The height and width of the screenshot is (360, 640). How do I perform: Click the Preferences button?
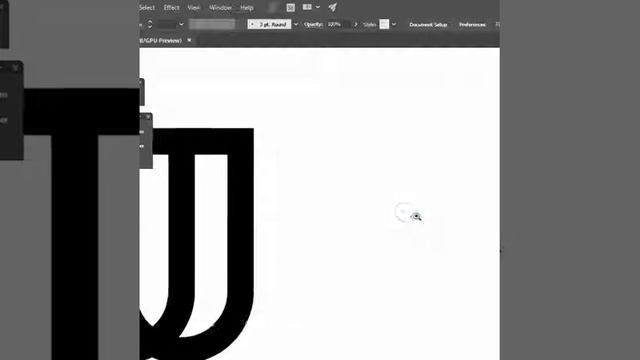pos(472,24)
